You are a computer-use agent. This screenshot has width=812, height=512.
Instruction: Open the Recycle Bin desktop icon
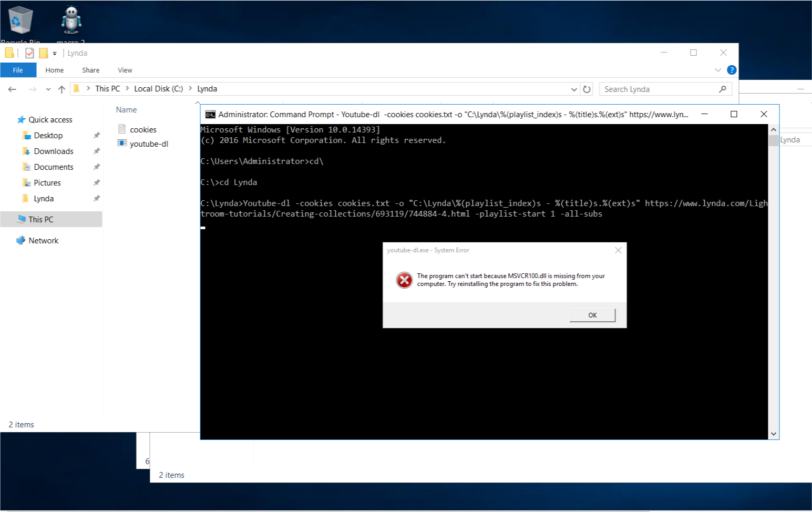pos(21,22)
